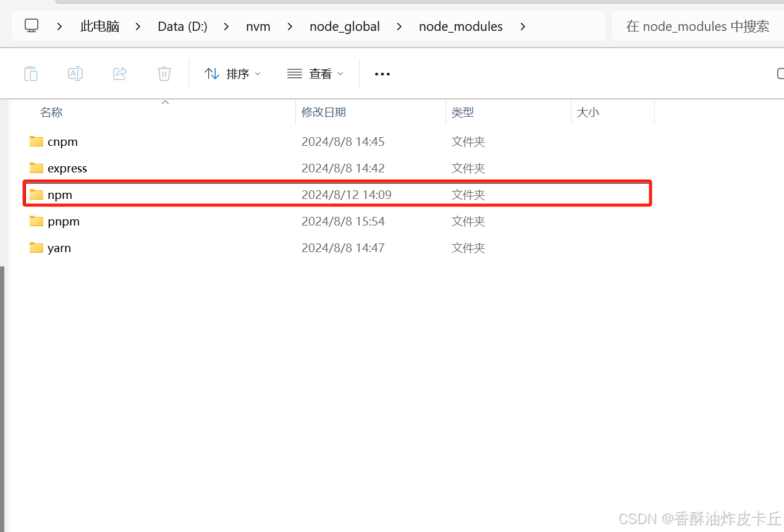The height and width of the screenshot is (532, 784).
Task: Click the Share icon in toolbar
Action: point(120,74)
